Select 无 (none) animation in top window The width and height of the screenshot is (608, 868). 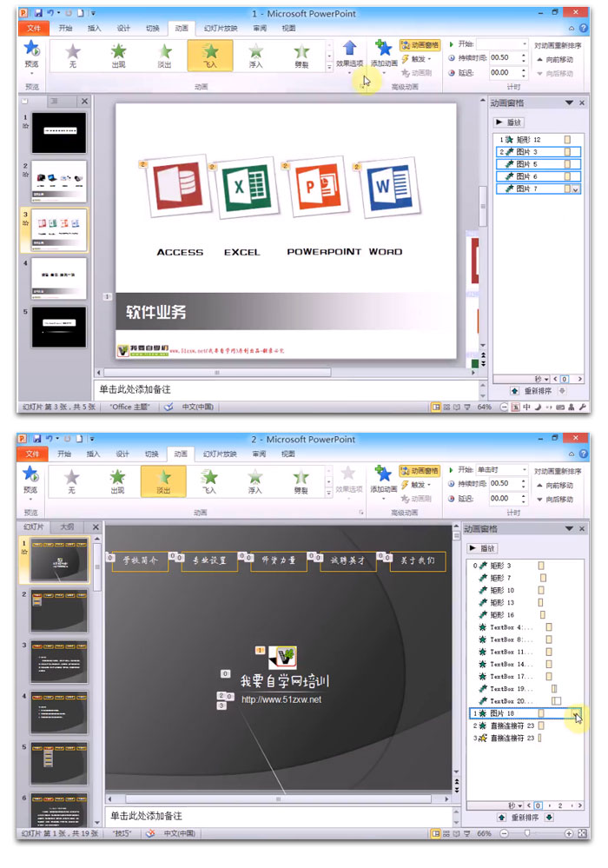tap(73, 55)
